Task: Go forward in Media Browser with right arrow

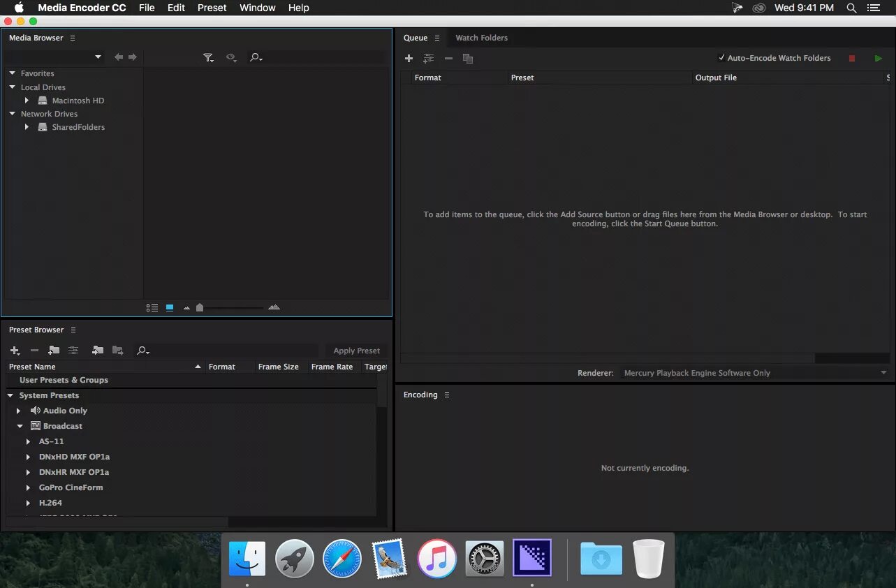Action: (x=133, y=57)
